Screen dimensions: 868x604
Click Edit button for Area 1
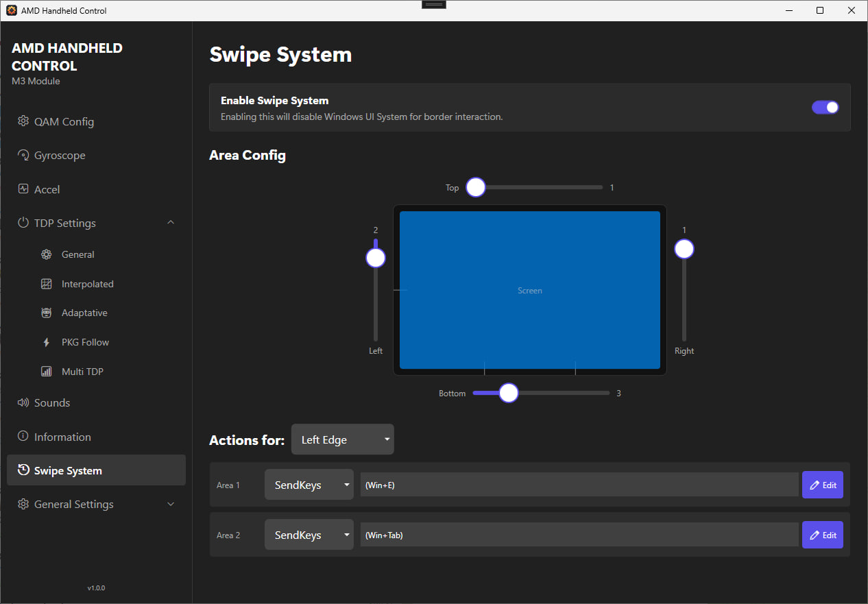pyautogui.click(x=823, y=485)
